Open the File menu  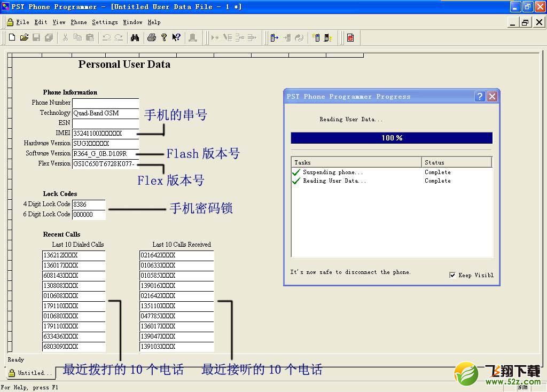pos(22,22)
